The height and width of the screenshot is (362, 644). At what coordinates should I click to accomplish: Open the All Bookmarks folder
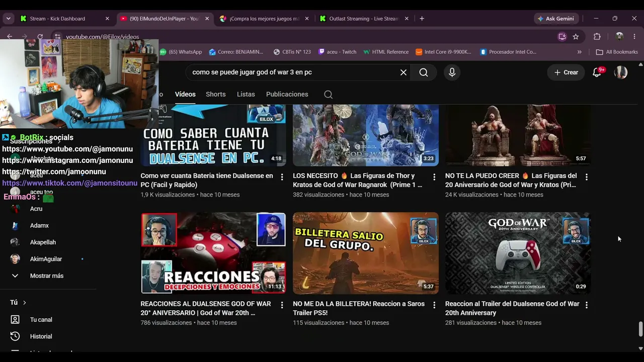click(617, 52)
